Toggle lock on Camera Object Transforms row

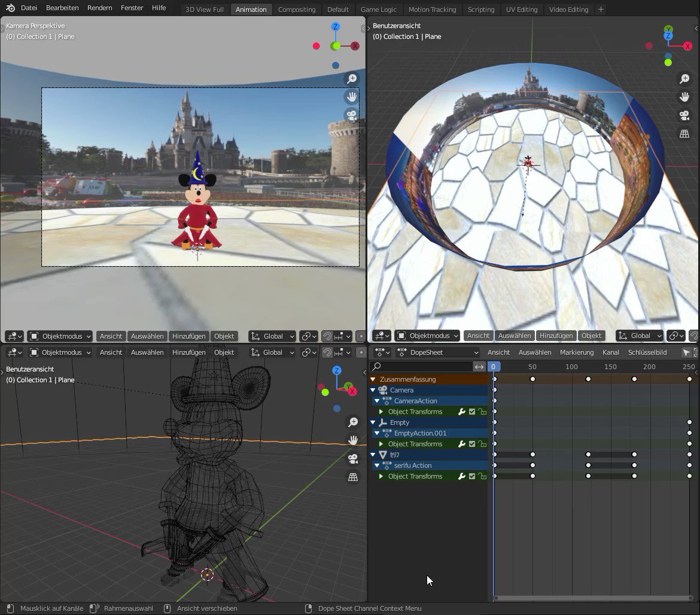point(482,412)
